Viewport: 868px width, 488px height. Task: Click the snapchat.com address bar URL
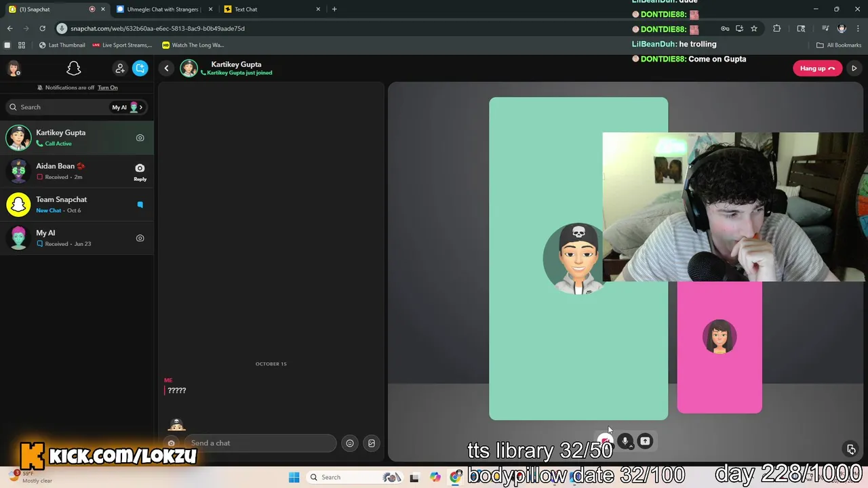[157, 28]
